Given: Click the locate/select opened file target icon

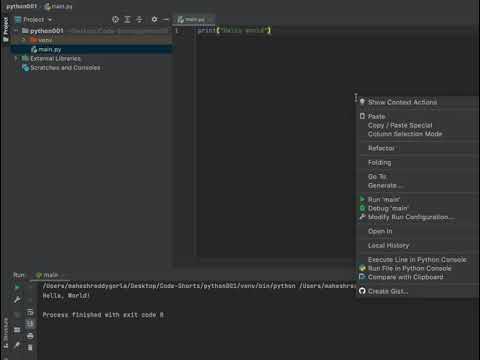Looking at the screenshot, I should pos(115,19).
